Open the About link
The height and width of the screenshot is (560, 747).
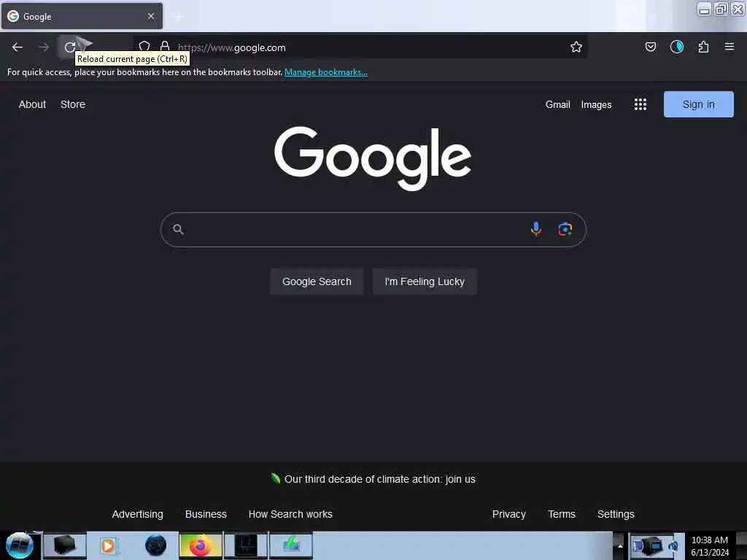32,104
